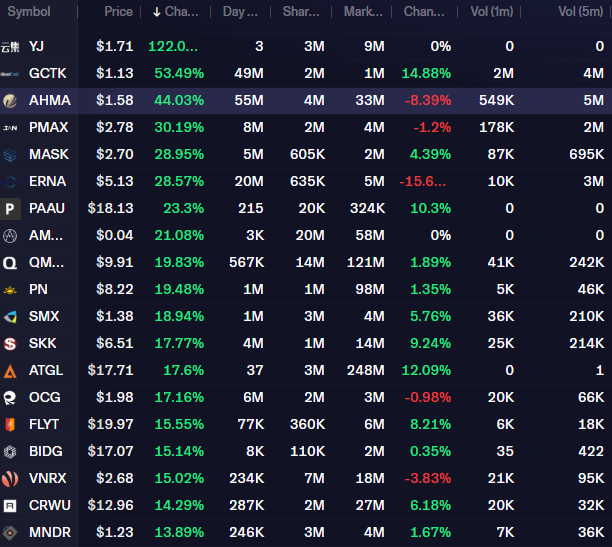Click the $18.13 price for PAAU
The height and width of the screenshot is (547, 612).
tap(110, 208)
